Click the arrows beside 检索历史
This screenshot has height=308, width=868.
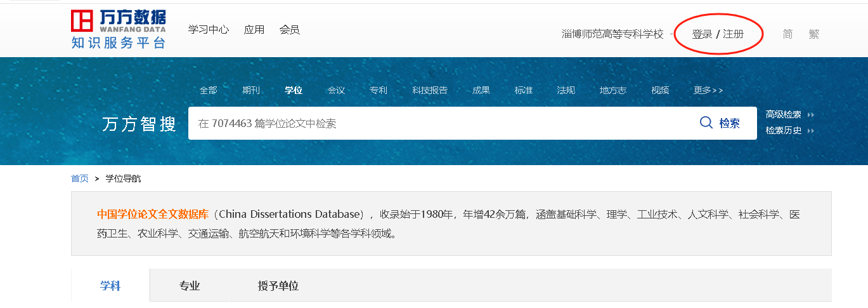click(810, 131)
